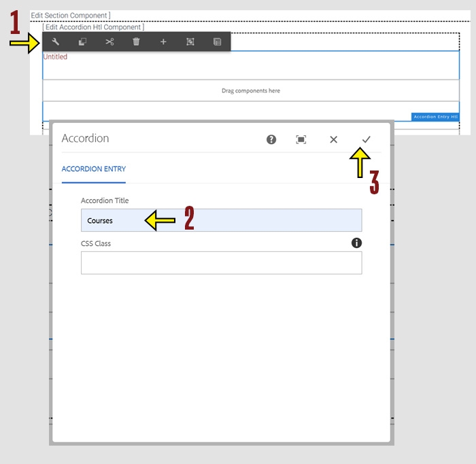This screenshot has width=476, height=464.
Task: Open the wrench configure tool
Action: (55, 41)
